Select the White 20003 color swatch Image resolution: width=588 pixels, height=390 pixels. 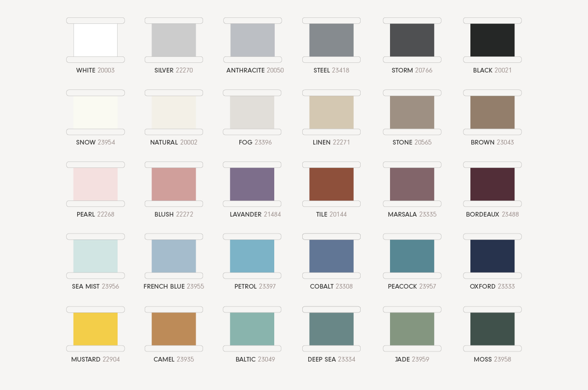click(96, 40)
